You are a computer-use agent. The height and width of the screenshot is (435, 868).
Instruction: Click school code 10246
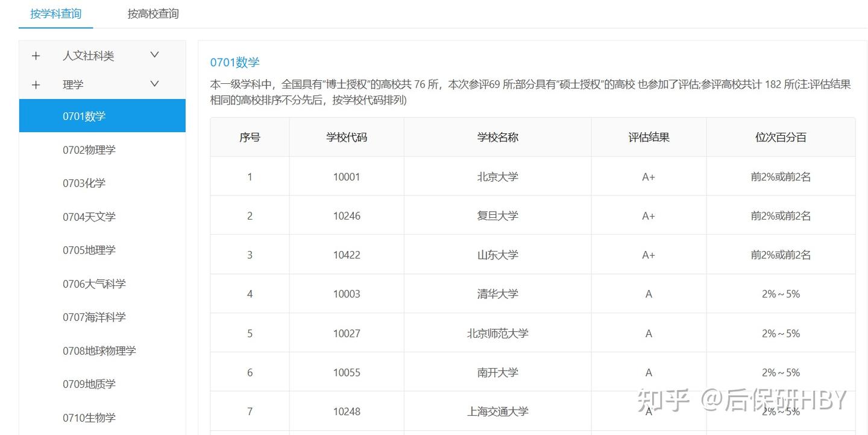coord(347,215)
